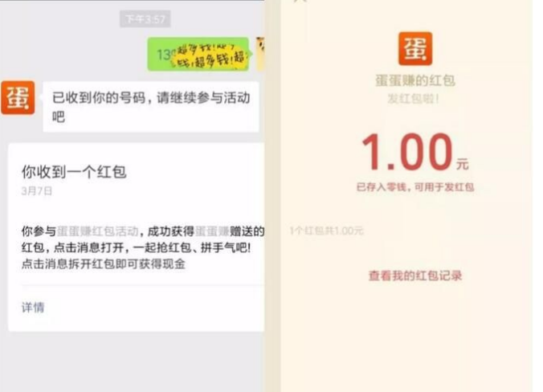Tap the 超多钱 sticker text
543x392 pixels.
(212, 55)
